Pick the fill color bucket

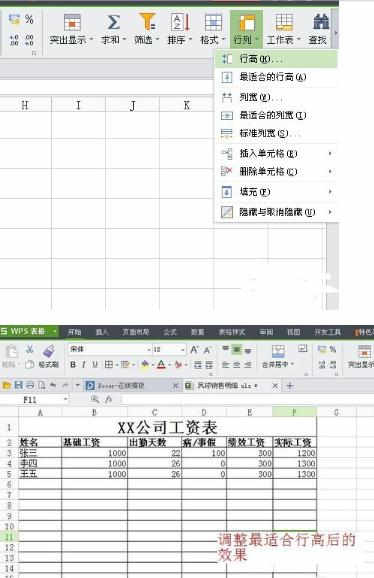coord(145,365)
